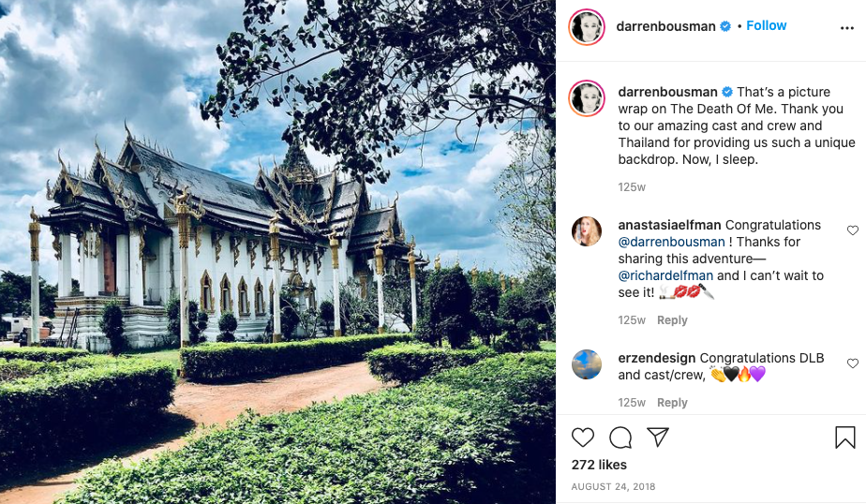Reply to anastasiaelfman's comment
This screenshot has width=866, height=504.
tap(672, 320)
